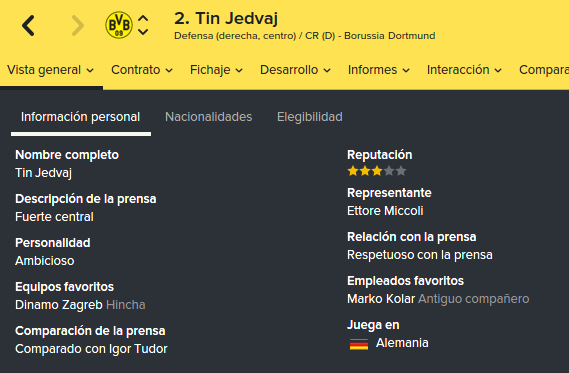Image resolution: width=569 pixels, height=373 pixels.
Task: Go back with the left arrow
Action: tap(28, 25)
